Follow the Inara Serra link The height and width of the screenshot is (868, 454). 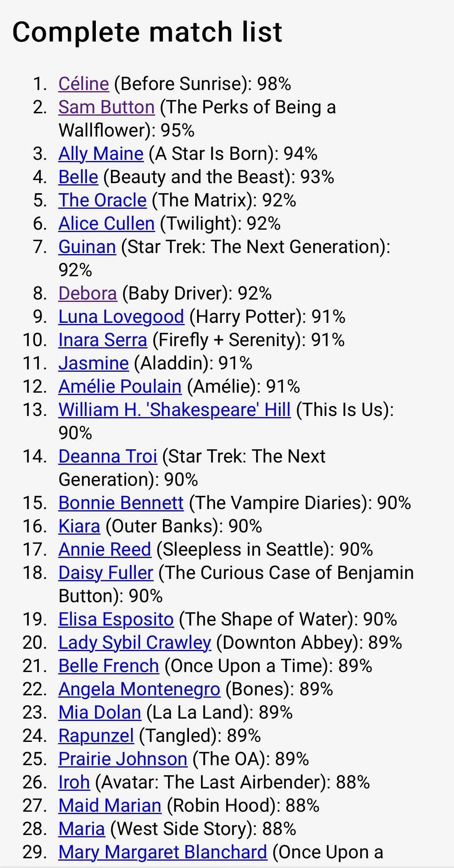(x=103, y=340)
